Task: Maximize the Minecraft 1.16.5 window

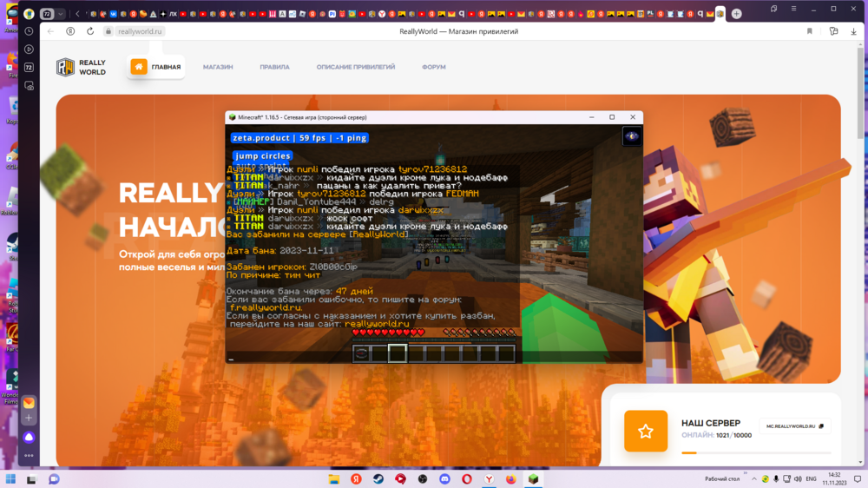Action: pos(612,117)
